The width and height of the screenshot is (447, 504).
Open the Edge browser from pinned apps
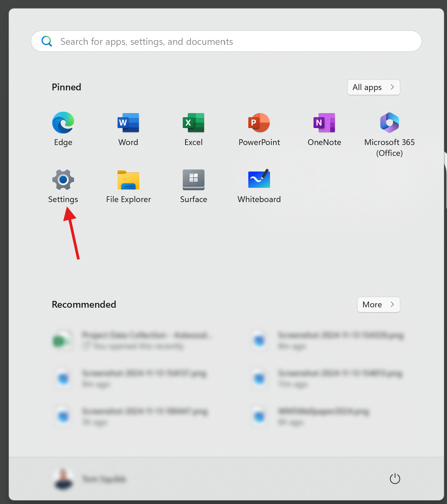(63, 123)
